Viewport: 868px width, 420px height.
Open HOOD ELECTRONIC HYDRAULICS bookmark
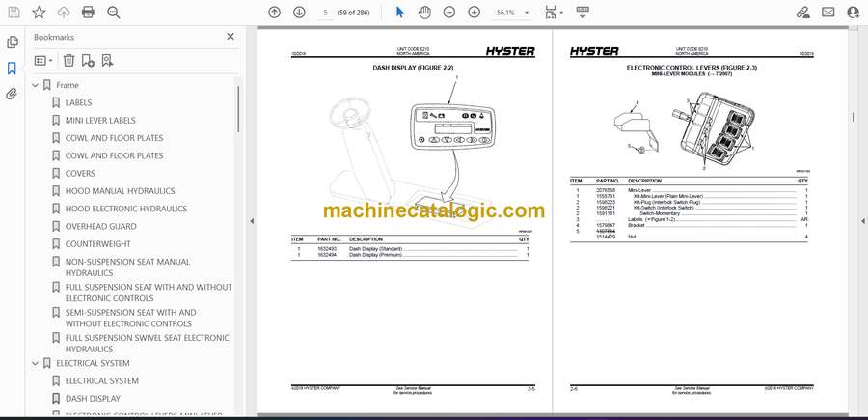(126, 209)
